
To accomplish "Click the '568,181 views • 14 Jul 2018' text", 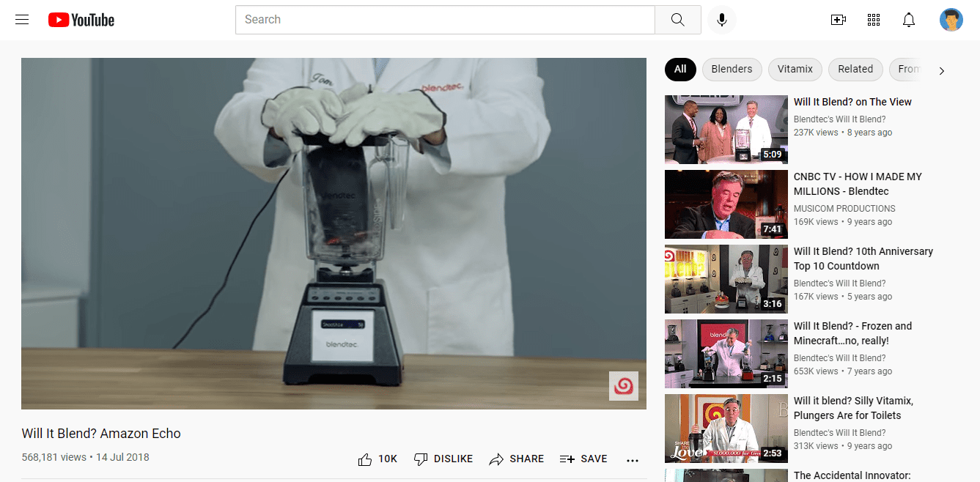I will [x=86, y=457].
